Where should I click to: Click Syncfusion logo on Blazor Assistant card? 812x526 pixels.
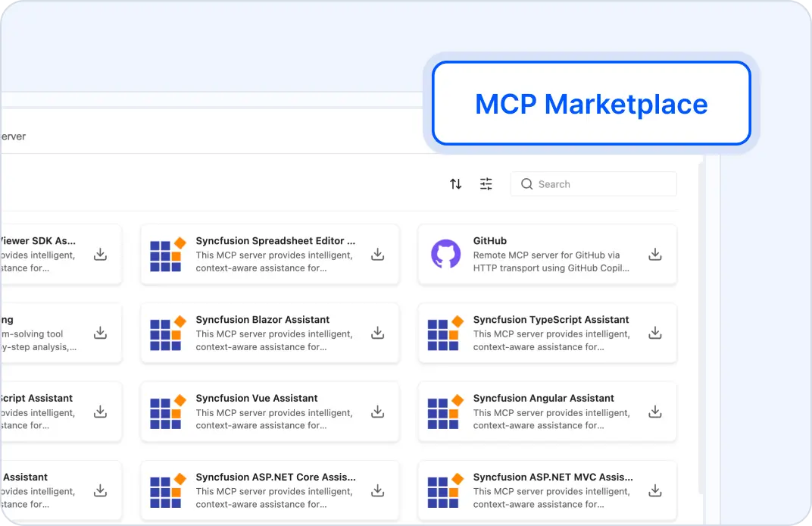(168, 333)
